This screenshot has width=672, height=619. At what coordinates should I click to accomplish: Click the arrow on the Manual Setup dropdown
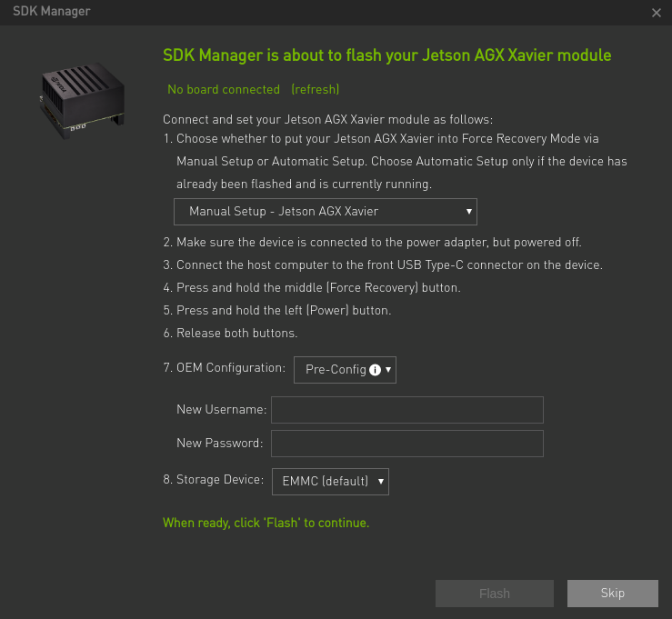point(468,212)
